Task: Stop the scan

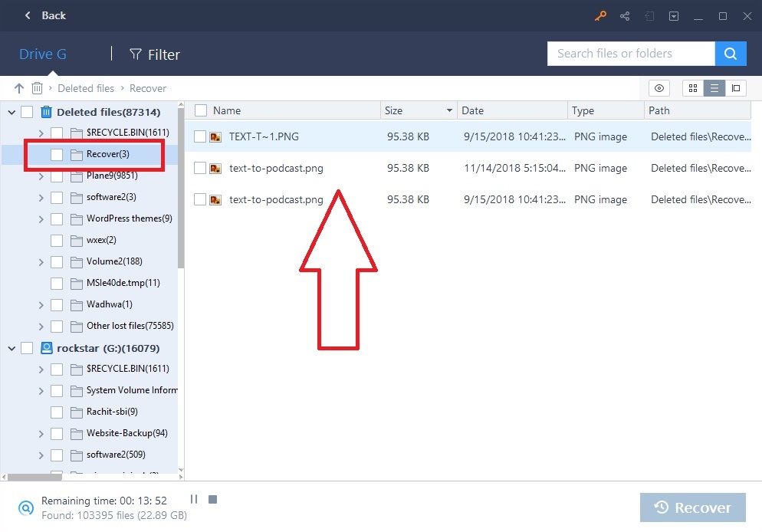Action: 212,499
